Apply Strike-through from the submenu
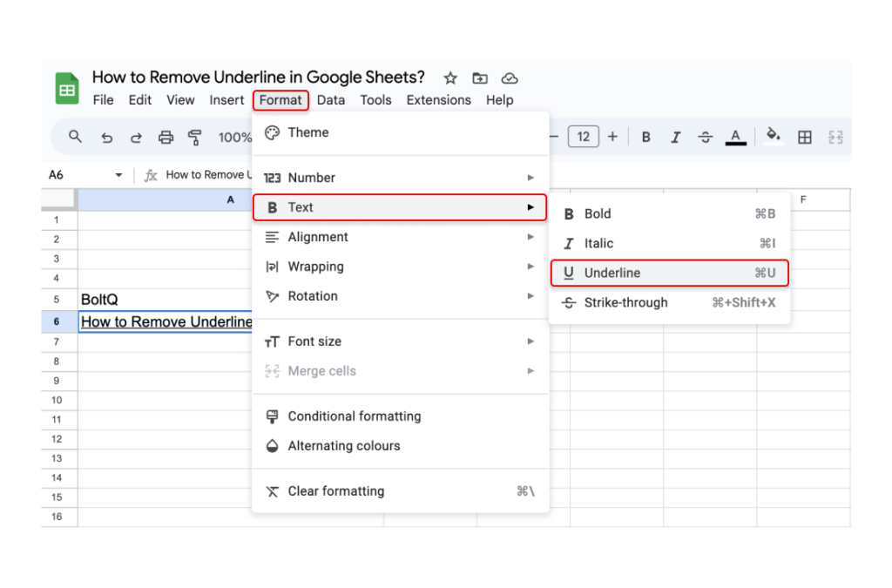 670,302
